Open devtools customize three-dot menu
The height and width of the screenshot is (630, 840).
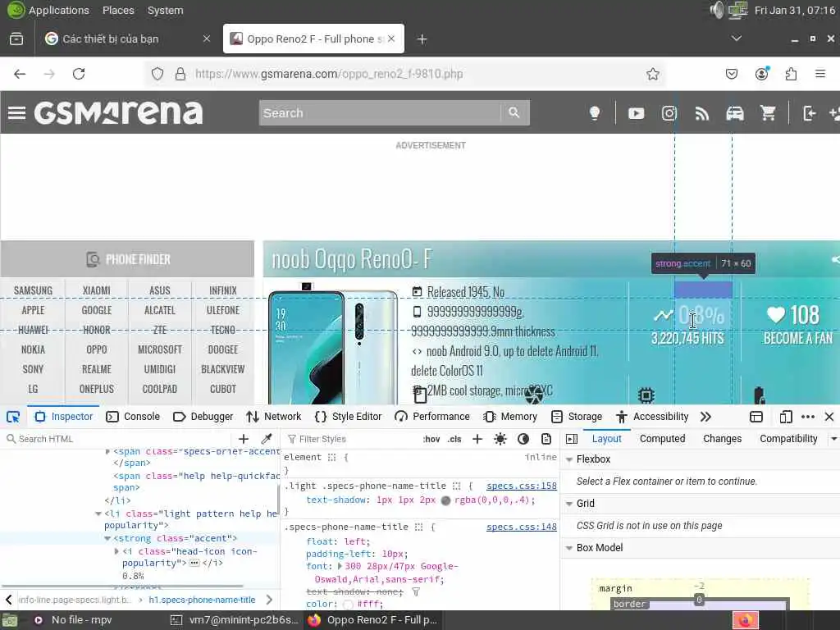tap(808, 417)
